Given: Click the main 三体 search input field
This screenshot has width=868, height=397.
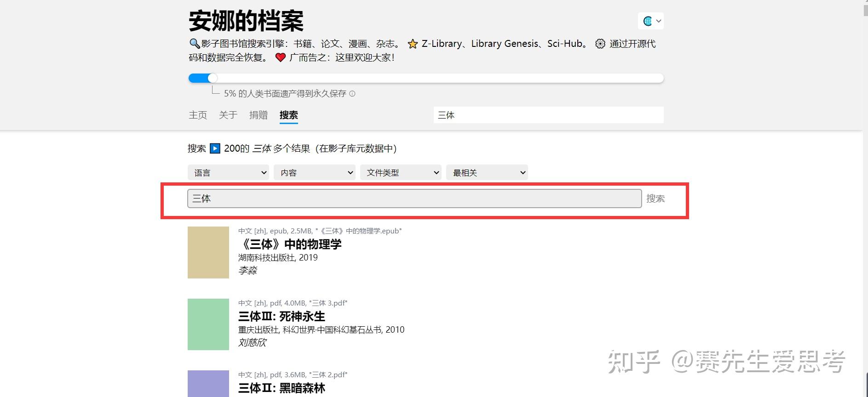Looking at the screenshot, I should tap(414, 198).
